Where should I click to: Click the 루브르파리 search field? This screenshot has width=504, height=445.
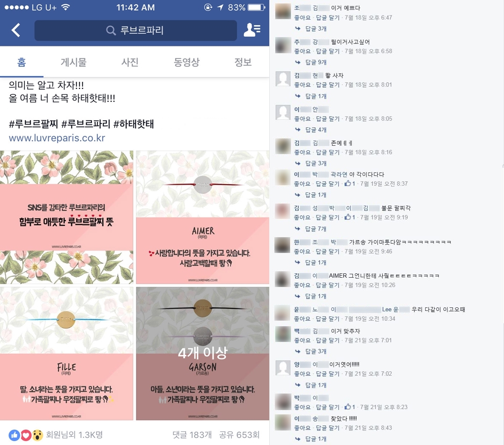pyautogui.click(x=135, y=31)
